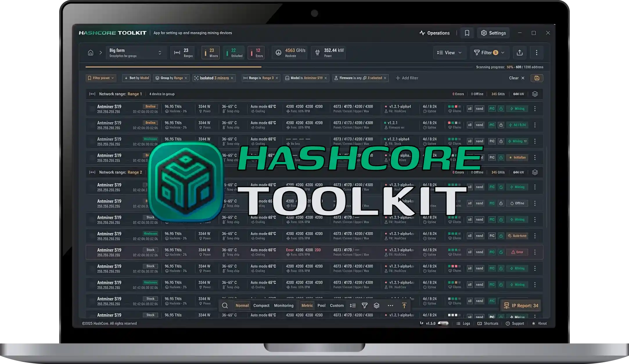Screen dimensions: 629x364
Task: Switch to the Custom tab
Action: pyautogui.click(x=337, y=305)
